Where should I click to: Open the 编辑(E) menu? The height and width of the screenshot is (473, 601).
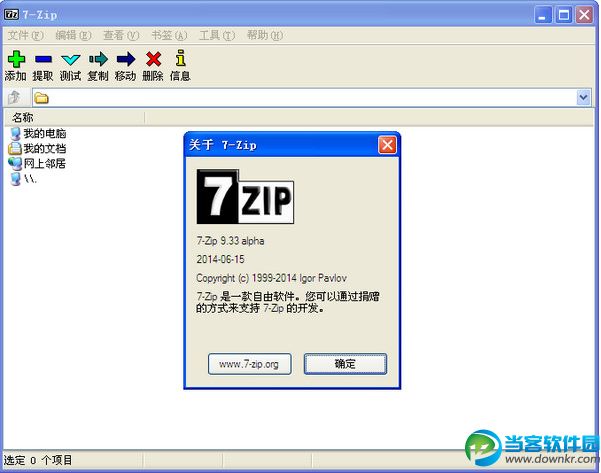click(73, 35)
